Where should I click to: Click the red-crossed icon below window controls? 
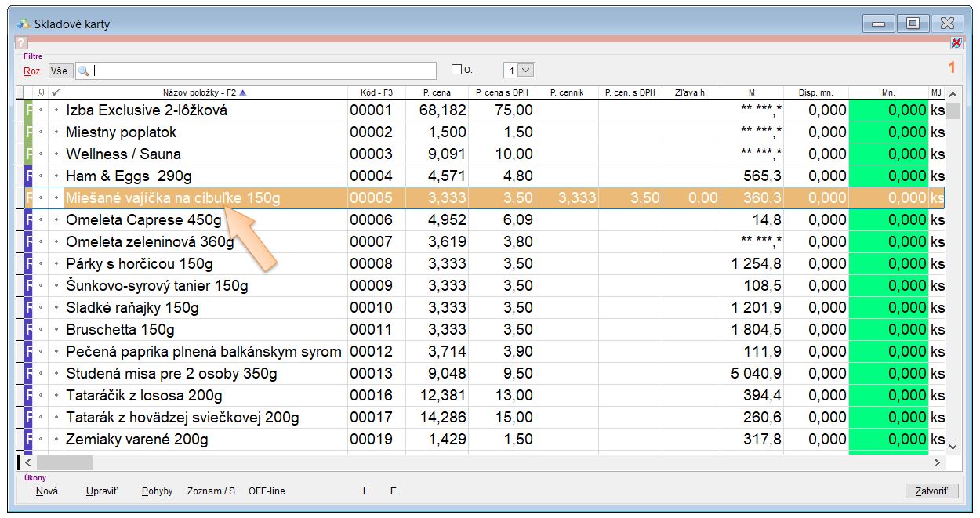tap(956, 43)
